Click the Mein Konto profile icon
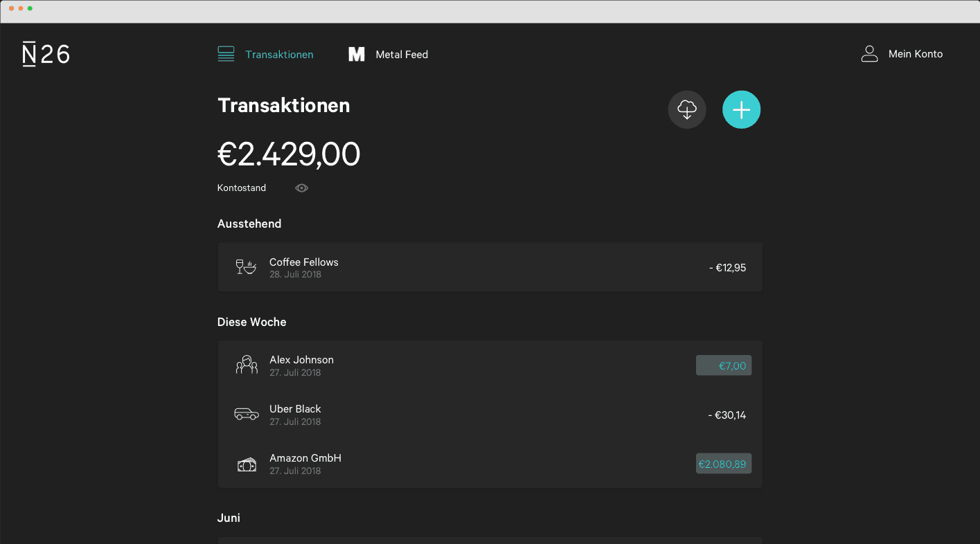The image size is (980, 544). (x=869, y=54)
